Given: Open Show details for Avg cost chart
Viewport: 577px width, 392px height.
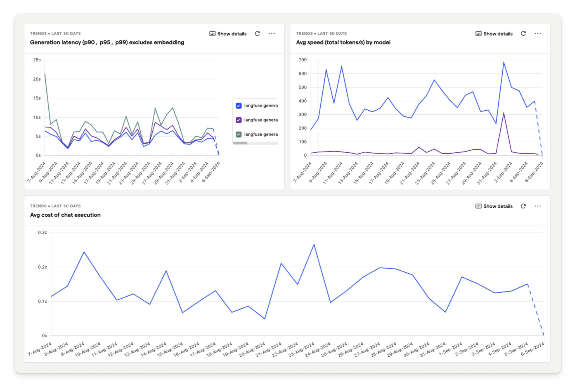Looking at the screenshot, I should 498,206.
